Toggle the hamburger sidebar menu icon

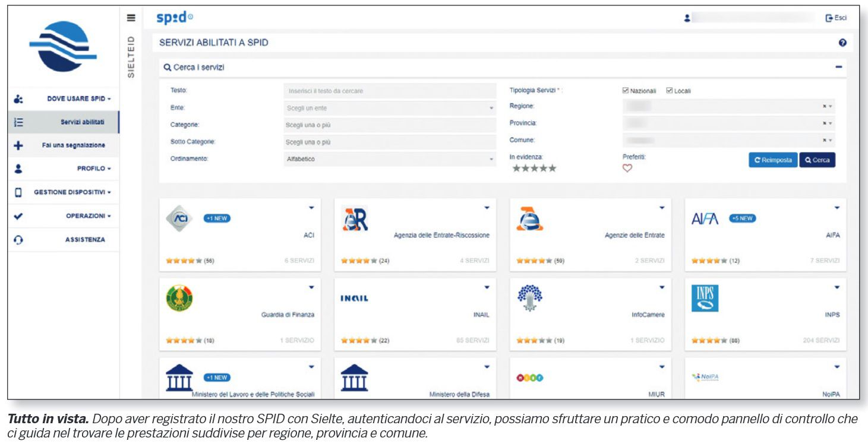click(131, 18)
